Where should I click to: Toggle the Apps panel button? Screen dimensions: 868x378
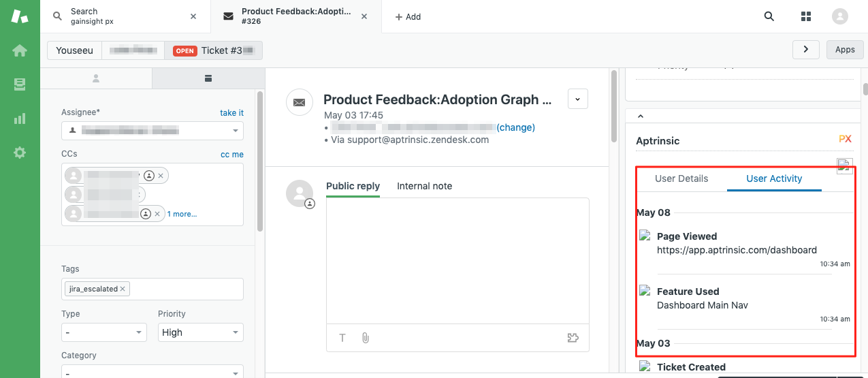click(x=845, y=49)
